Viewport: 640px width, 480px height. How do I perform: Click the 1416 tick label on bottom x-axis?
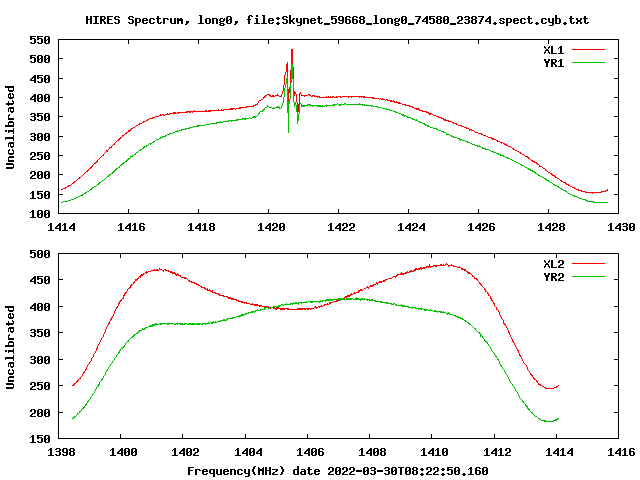[x=621, y=452]
